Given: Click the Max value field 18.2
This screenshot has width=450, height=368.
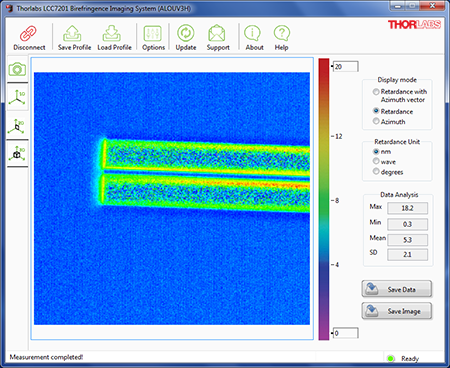Looking at the screenshot, I should pos(407,208).
